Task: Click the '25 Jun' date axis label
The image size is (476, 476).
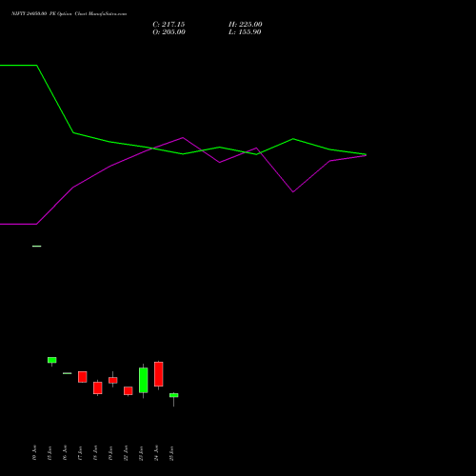Action: [171, 453]
